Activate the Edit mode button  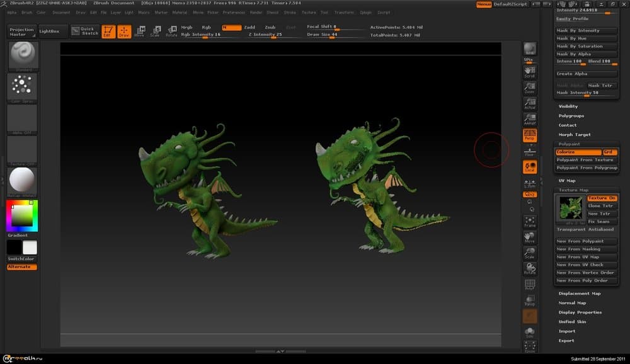[108, 31]
